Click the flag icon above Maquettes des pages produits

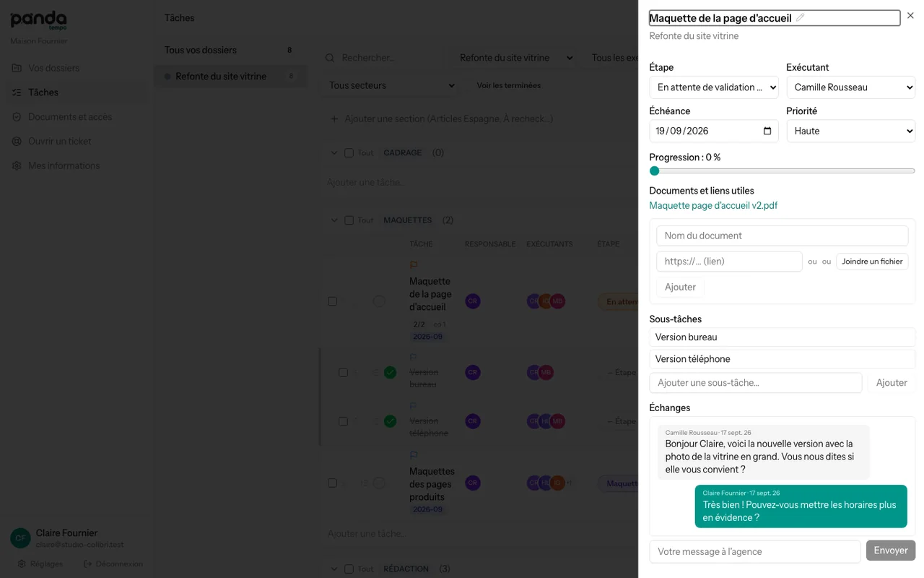[x=414, y=455]
